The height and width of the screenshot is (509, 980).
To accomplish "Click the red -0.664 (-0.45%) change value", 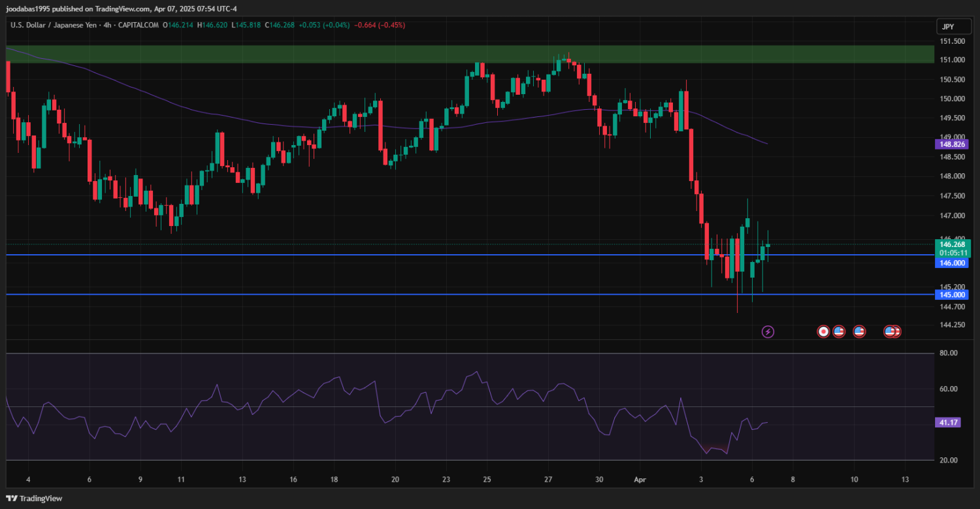I will pos(380,25).
